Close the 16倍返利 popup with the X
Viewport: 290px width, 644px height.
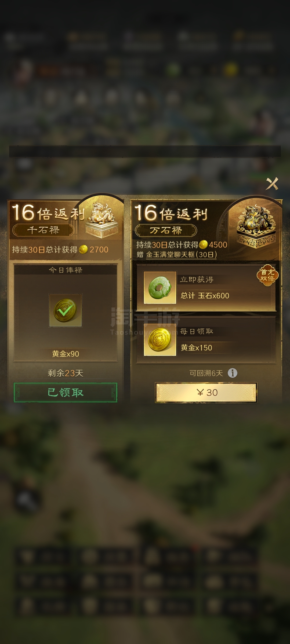point(272,184)
